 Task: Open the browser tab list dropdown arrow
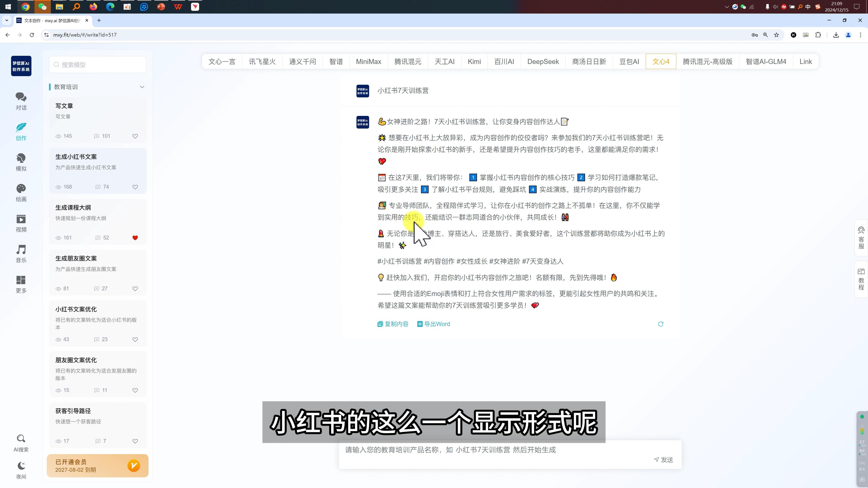6,21
